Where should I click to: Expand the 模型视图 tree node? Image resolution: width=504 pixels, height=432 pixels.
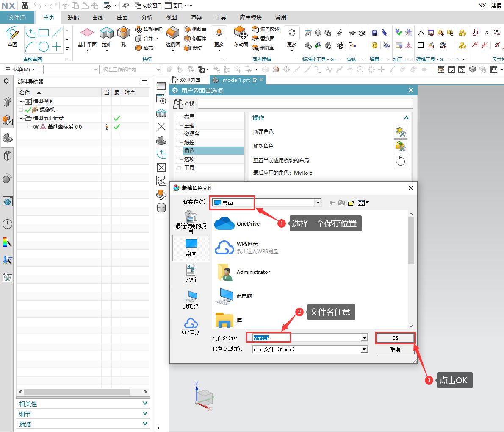coord(21,101)
